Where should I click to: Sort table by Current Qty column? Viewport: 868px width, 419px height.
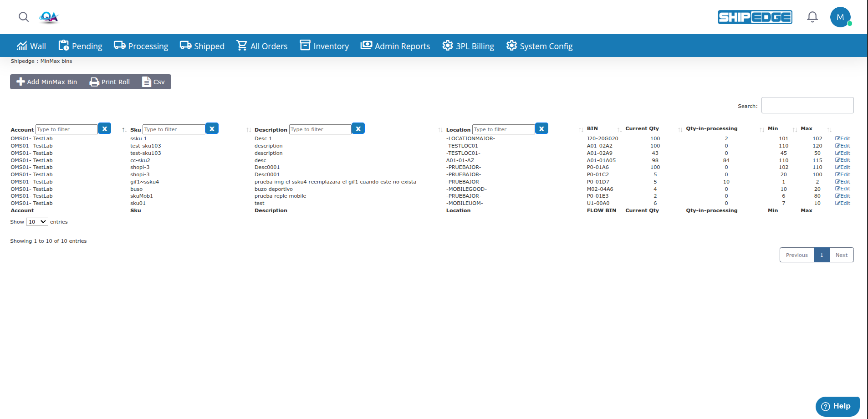(x=642, y=129)
